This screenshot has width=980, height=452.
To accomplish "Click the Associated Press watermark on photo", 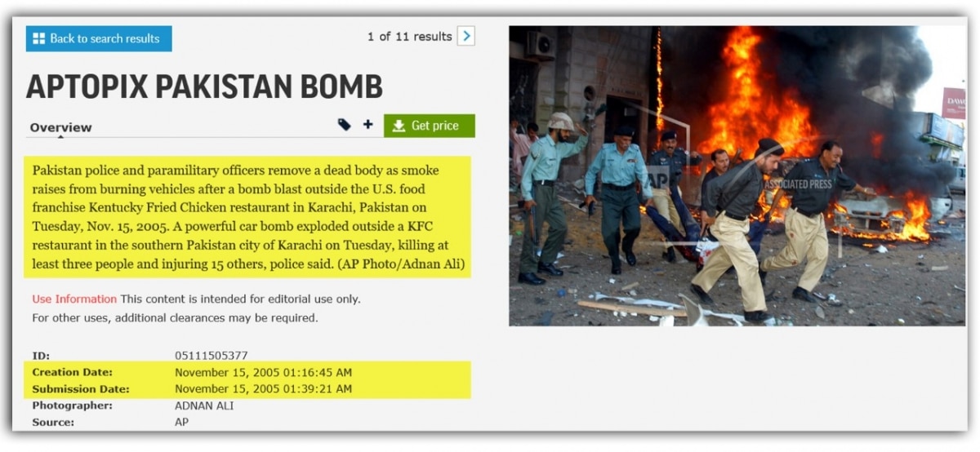I will (798, 184).
